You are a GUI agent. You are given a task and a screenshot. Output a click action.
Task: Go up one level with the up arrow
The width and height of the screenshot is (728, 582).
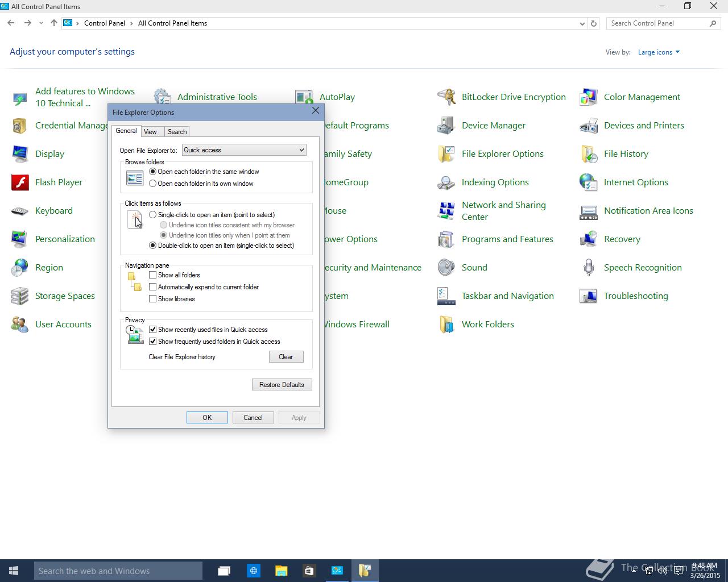pos(54,23)
